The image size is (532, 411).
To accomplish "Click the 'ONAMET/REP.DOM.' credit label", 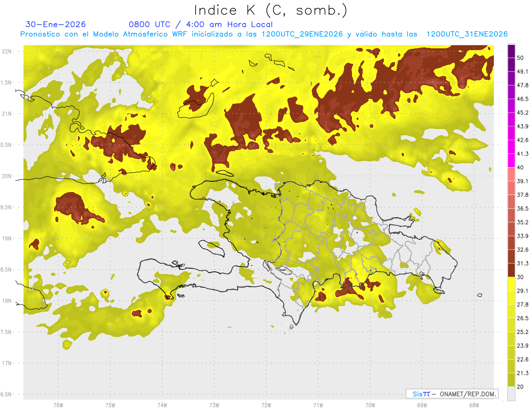I will coord(467,394).
